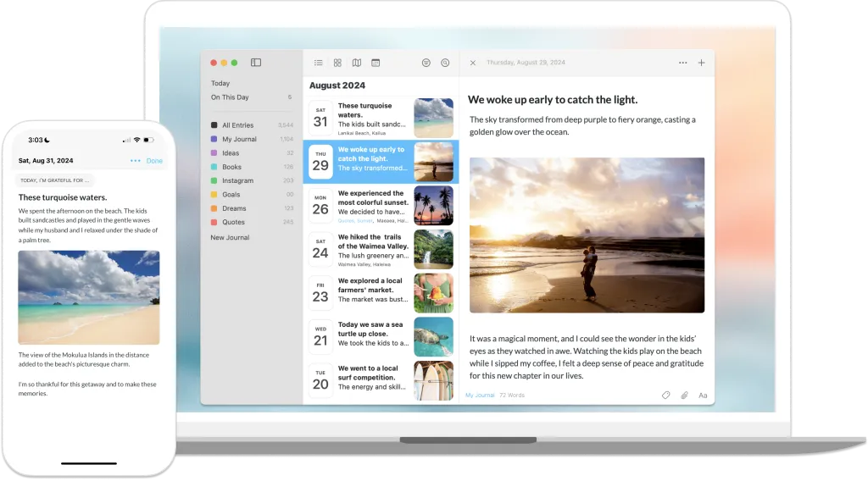Tap Done on the phone entry
This screenshot has width=868, height=498.
154,160
